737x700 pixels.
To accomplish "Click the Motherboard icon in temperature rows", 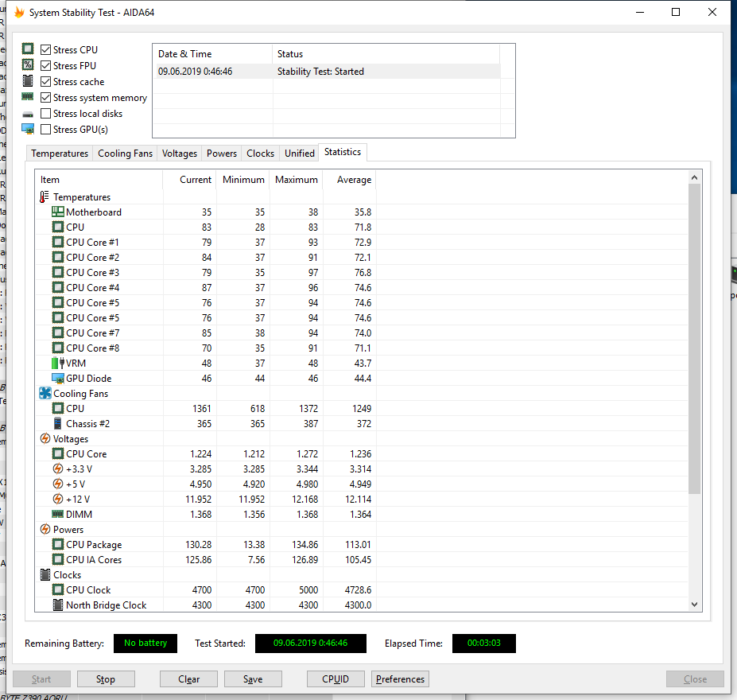I will 58,212.
